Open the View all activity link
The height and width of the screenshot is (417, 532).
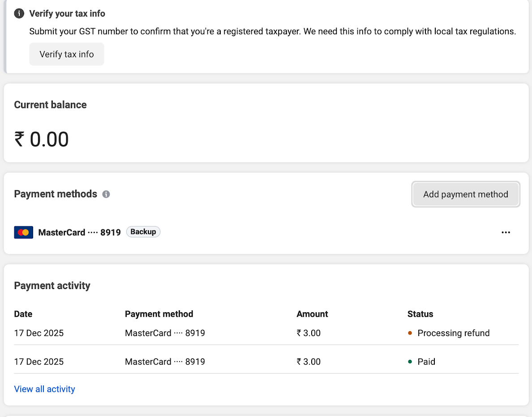point(44,389)
